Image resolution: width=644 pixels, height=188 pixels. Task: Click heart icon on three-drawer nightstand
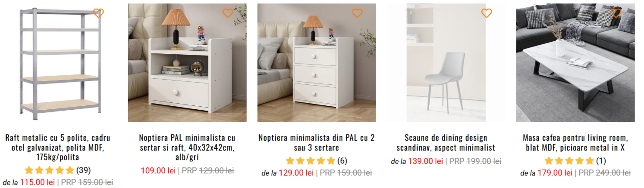(x=357, y=13)
